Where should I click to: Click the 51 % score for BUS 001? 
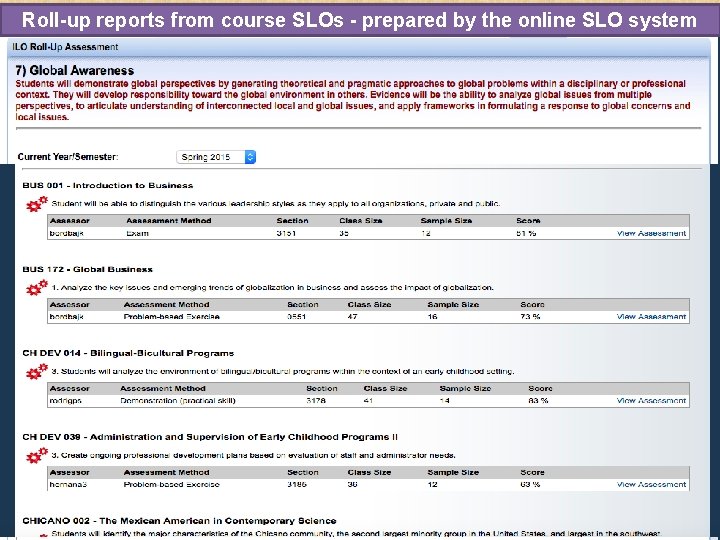point(526,233)
